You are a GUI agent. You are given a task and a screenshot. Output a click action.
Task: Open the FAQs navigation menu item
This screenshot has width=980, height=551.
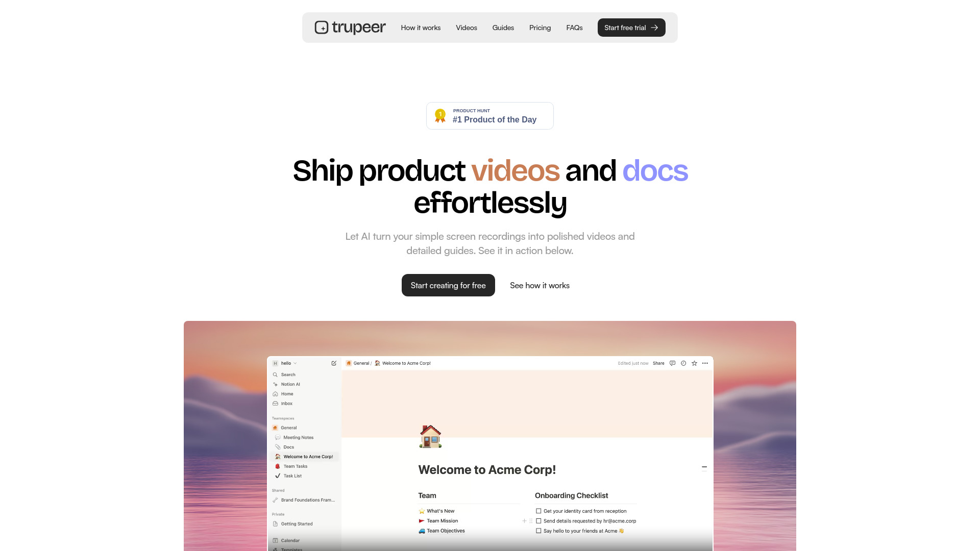tap(574, 28)
